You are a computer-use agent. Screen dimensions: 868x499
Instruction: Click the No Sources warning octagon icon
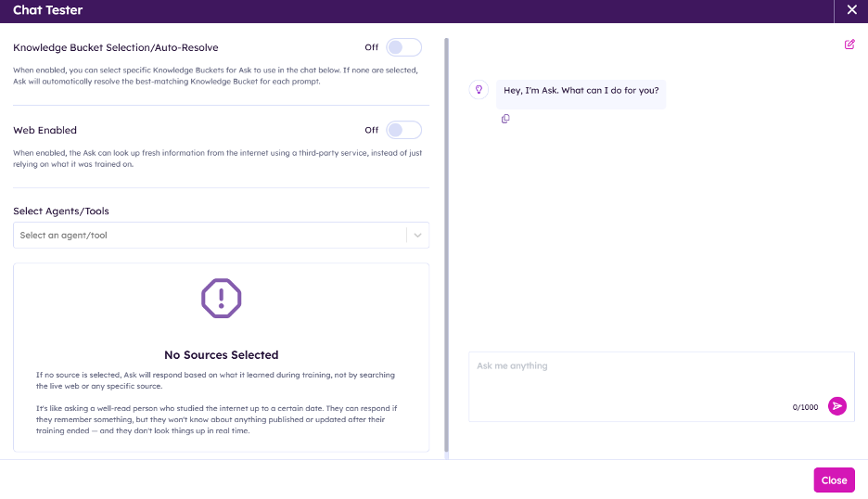click(x=221, y=298)
